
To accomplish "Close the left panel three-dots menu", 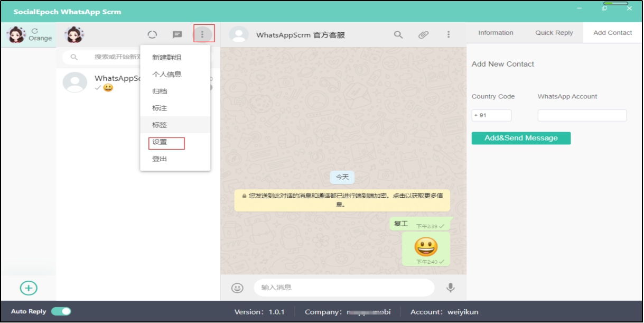I will (x=202, y=34).
